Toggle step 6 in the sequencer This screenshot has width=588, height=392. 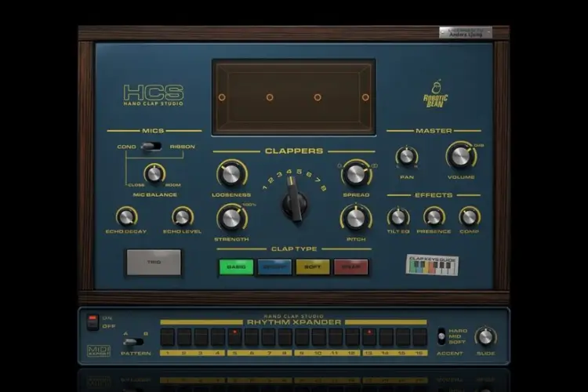(x=252, y=337)
